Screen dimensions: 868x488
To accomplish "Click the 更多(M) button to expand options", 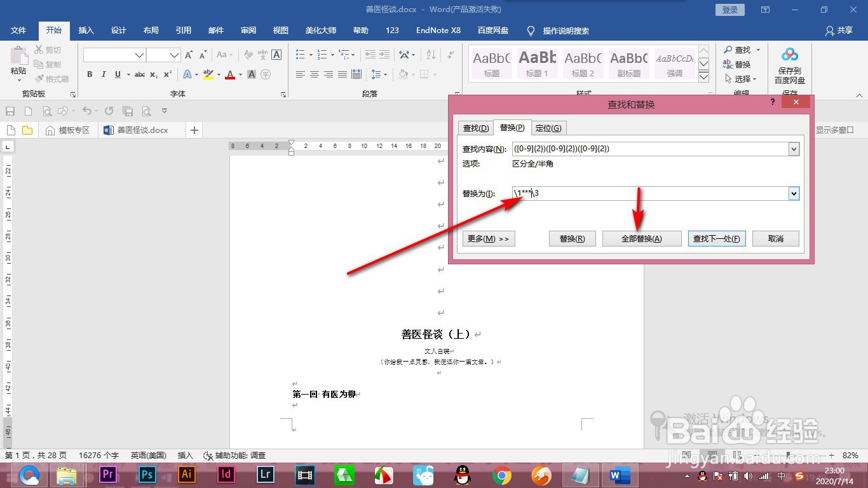I will click(x=488, y=238).
